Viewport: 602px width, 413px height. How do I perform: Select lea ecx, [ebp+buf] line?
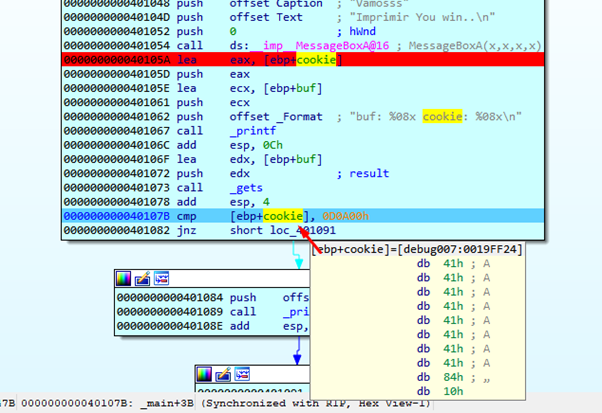pyautogui.click(x=303, y=88)
